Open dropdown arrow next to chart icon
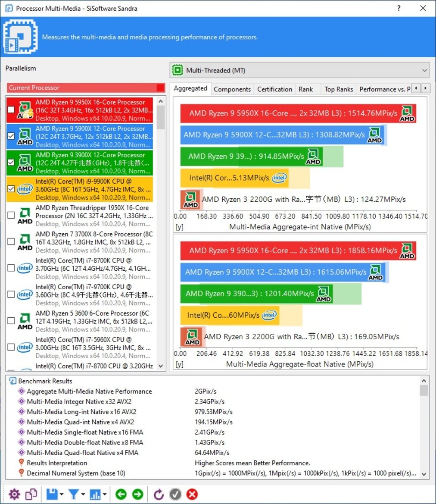 [x=105, y=495]
